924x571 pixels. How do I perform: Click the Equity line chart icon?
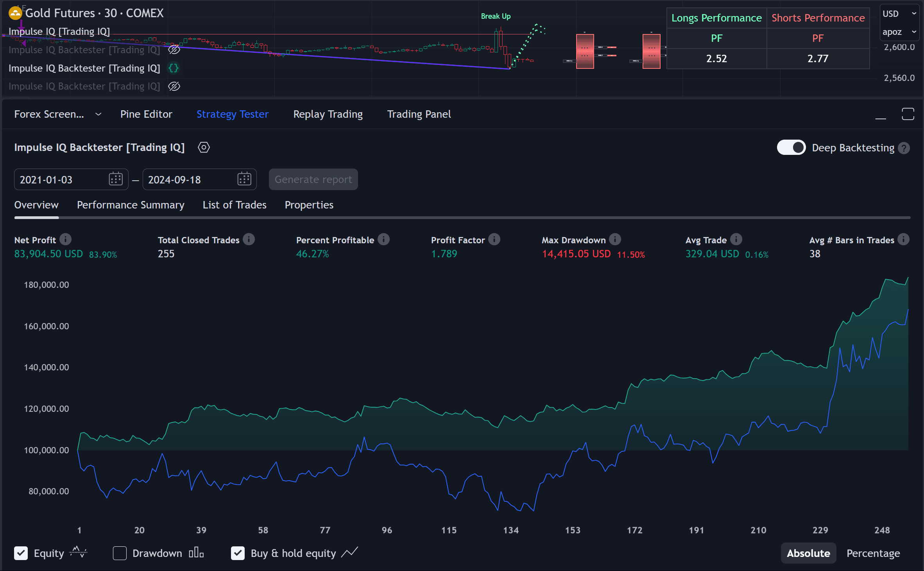coord(78,552)
